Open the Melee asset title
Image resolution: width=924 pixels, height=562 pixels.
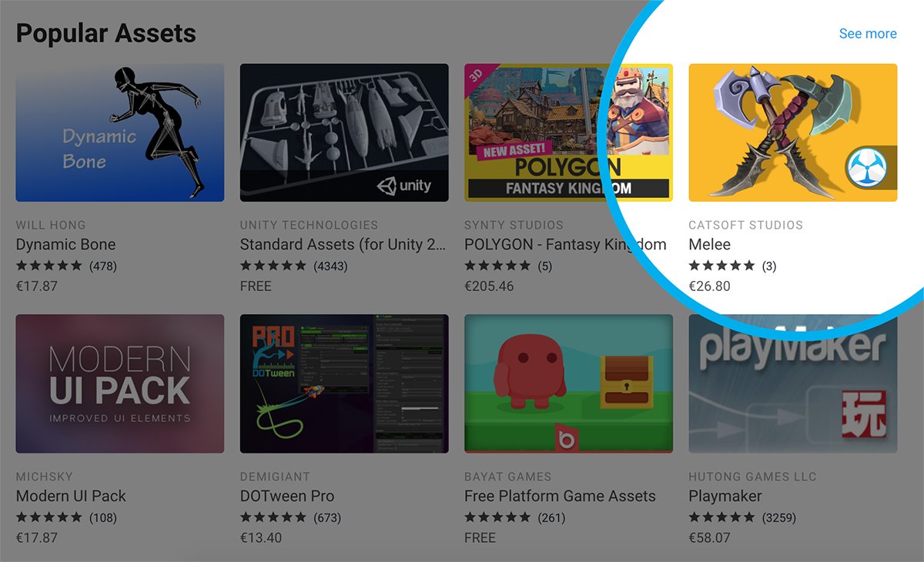pos(710,245)
